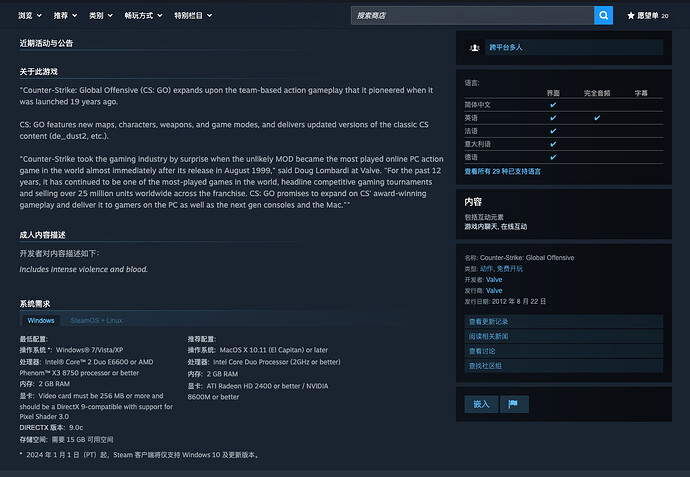The width and height of the screenshot is (690, 477).
Task: Click the 内容 section heading
Action: 473,202
